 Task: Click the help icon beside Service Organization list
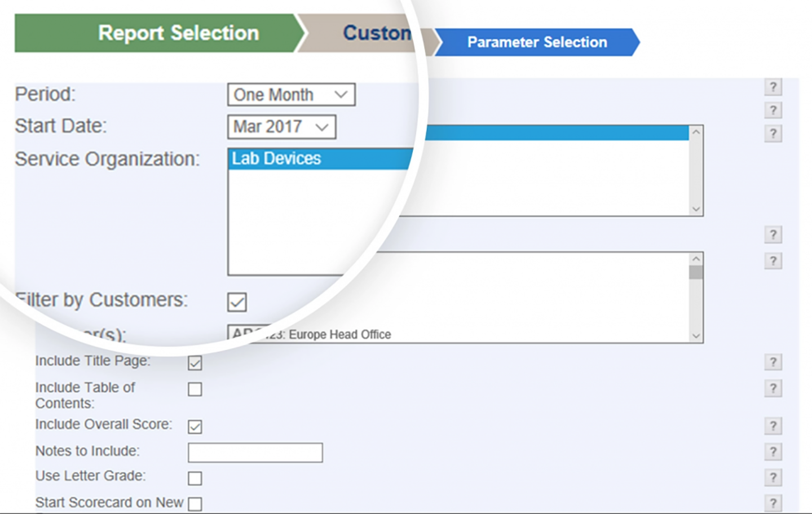click(x=773, y=134)
